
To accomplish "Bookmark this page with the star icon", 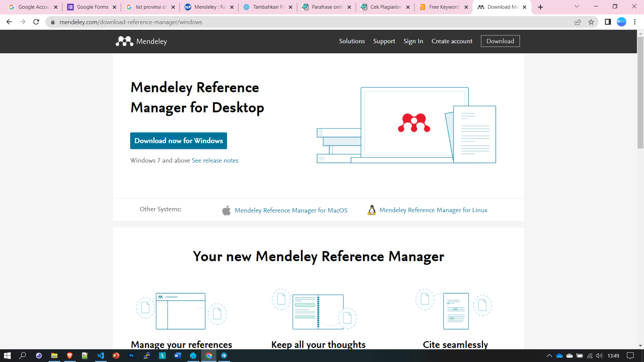I will click(x=591, y=22).
